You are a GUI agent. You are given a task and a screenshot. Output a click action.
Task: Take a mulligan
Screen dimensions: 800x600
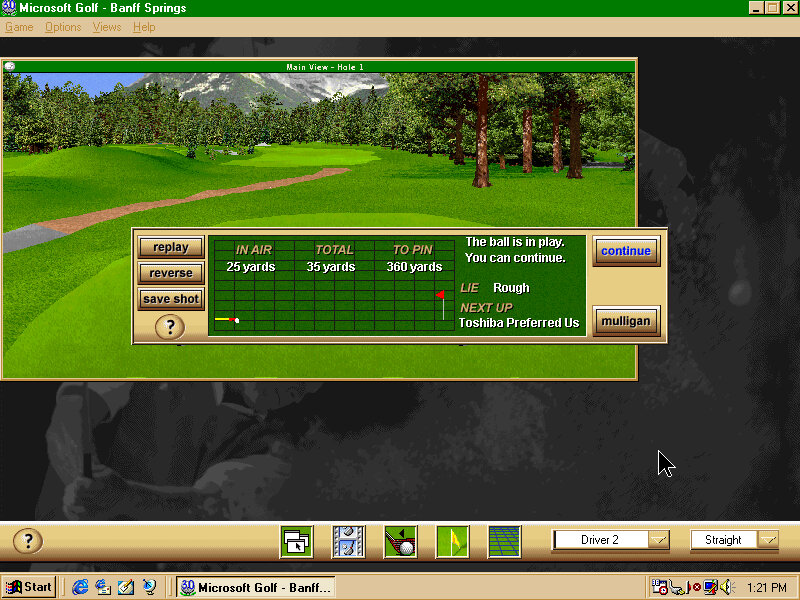click(626, 321)
